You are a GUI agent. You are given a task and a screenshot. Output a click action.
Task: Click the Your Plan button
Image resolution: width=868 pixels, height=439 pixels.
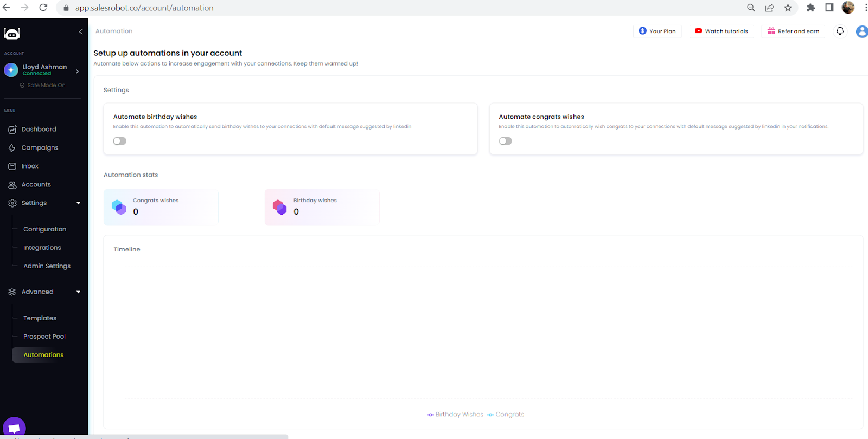(657, 31)
